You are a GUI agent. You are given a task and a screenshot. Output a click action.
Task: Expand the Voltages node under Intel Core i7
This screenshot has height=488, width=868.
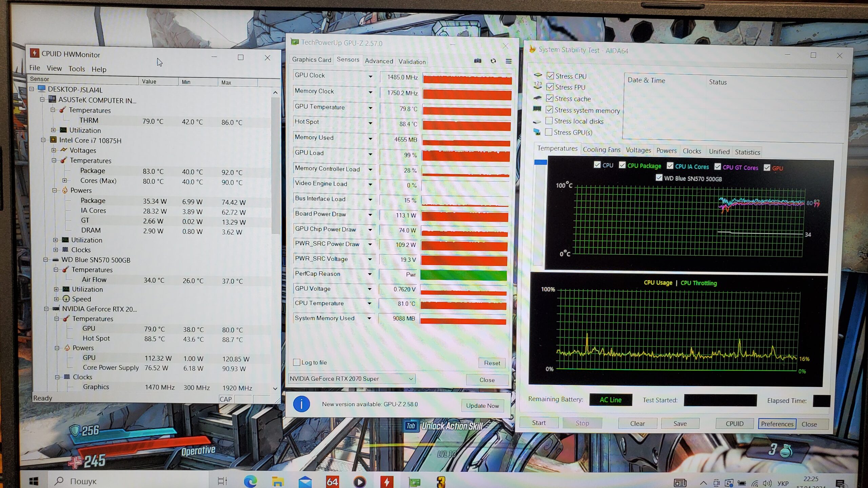click(x=54, y=150)
